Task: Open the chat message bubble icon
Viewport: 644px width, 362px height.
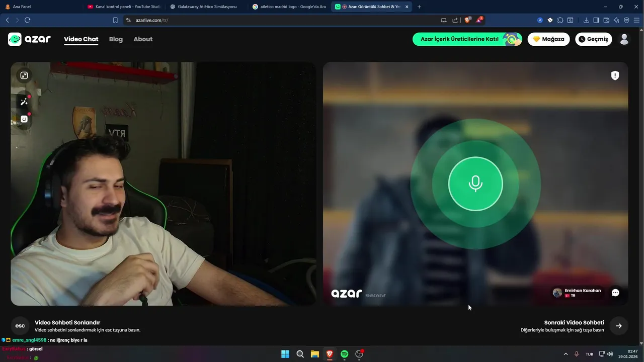Action: coord(615,293)
